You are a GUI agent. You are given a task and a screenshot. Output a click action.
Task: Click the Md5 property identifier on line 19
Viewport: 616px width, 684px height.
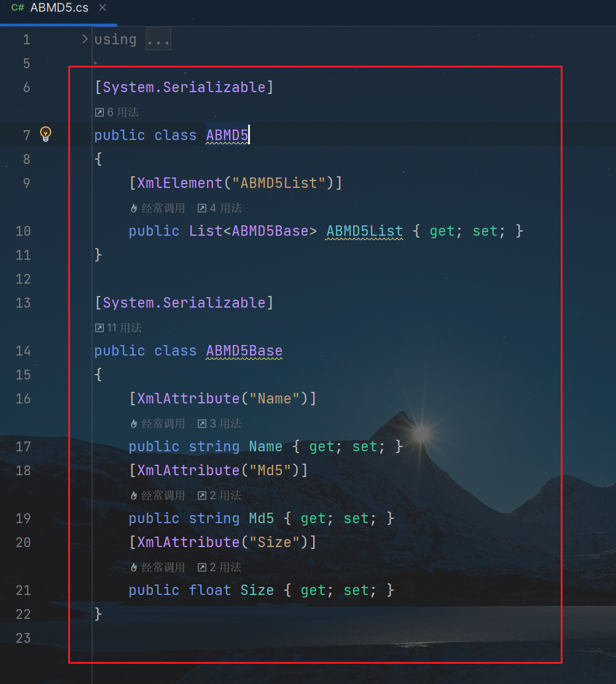261,519
